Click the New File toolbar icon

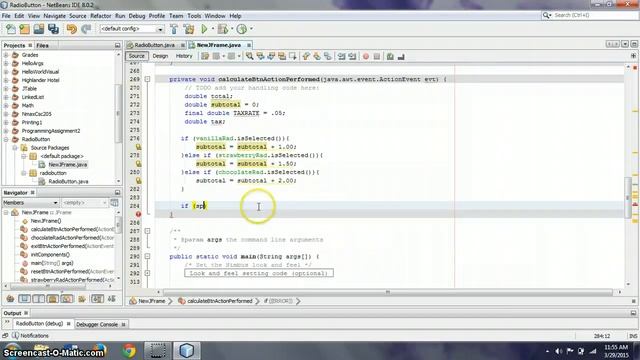11,29
